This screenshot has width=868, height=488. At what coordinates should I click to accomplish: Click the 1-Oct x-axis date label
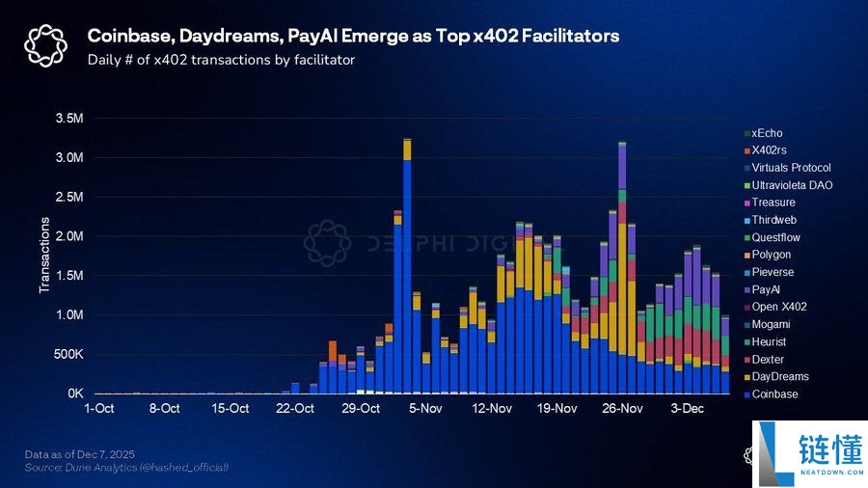pyautogui.click(x=99, y=409)
